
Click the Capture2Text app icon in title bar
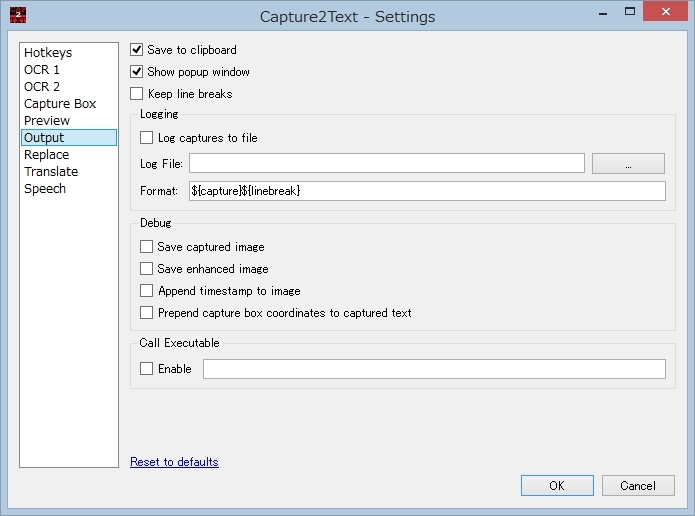point(18,15)
